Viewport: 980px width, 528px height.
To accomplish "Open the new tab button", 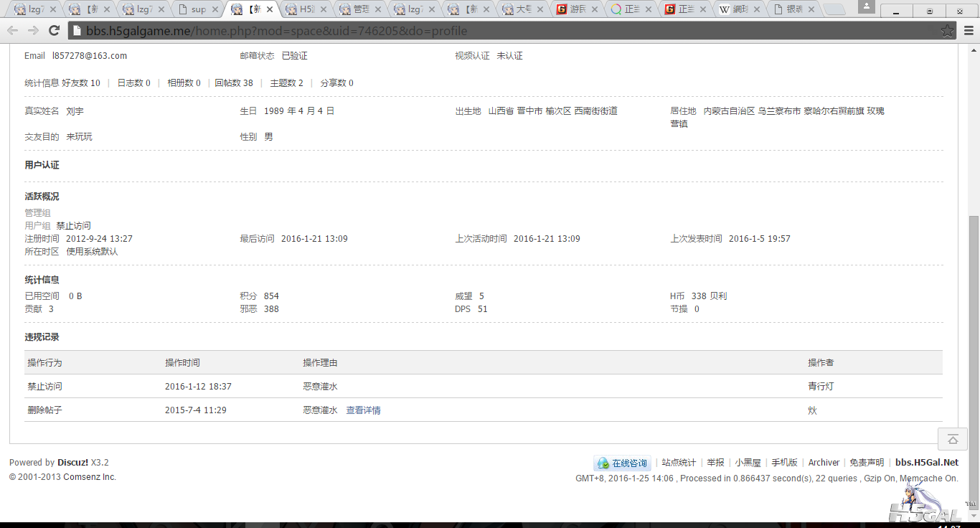I will pyautogui.click(x=834, y=9).
